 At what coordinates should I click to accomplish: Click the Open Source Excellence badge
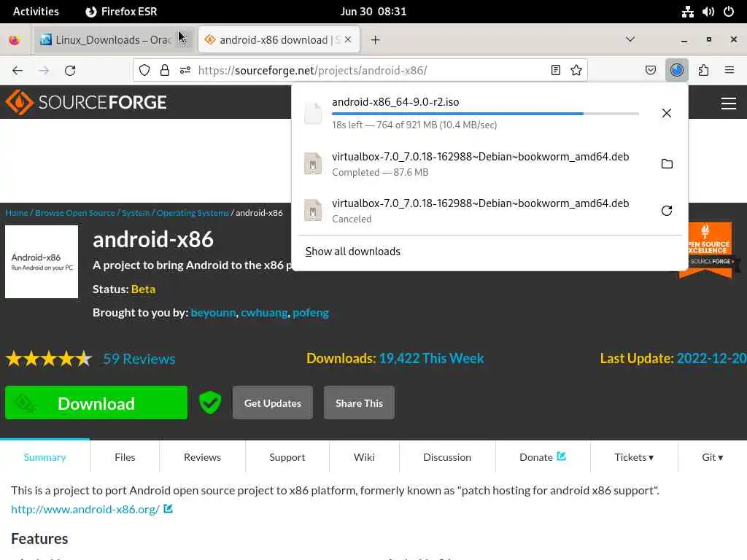tap(708, 251)
